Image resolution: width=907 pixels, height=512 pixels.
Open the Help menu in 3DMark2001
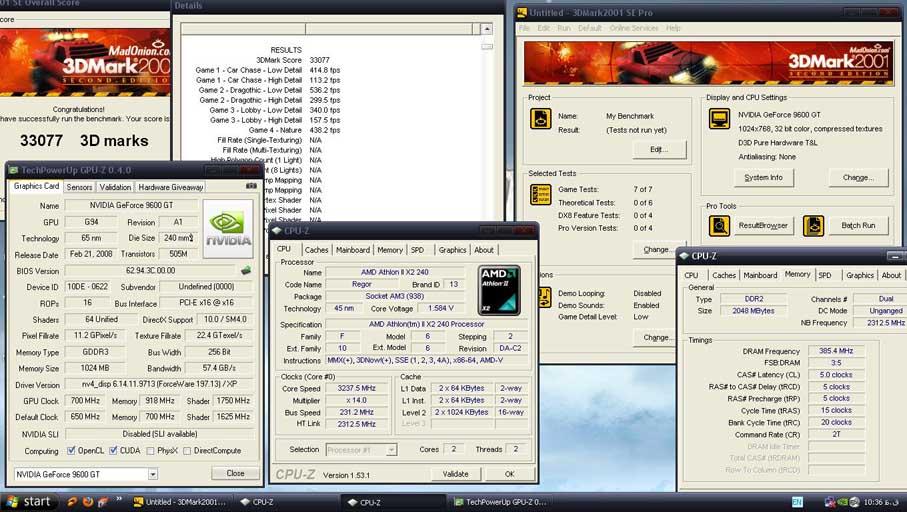673,28
